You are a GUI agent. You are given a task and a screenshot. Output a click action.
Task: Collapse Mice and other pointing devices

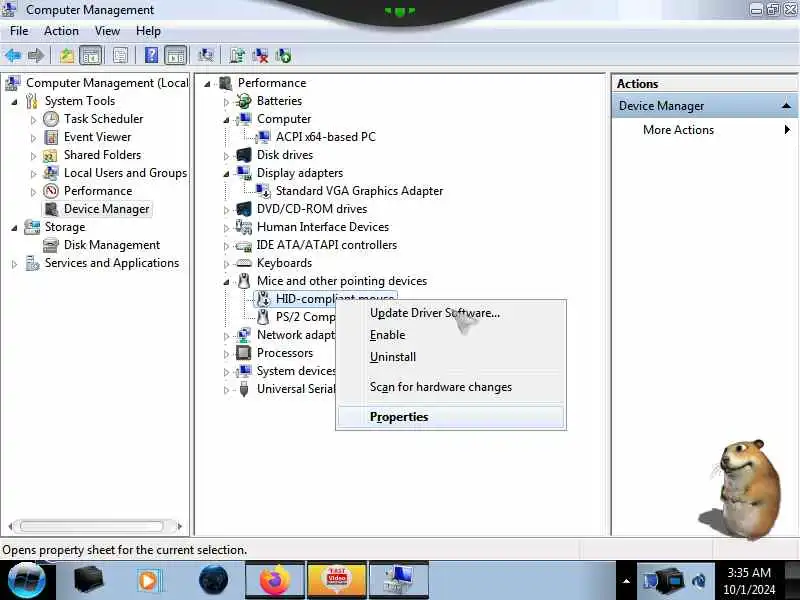click(x=226, y=282)
